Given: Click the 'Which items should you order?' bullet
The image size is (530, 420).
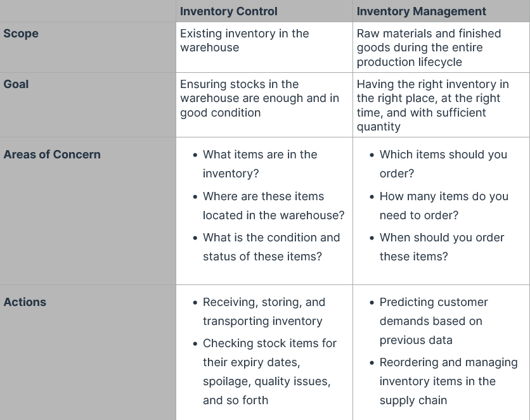Looking at the screenshot, I should pos(443,164).
